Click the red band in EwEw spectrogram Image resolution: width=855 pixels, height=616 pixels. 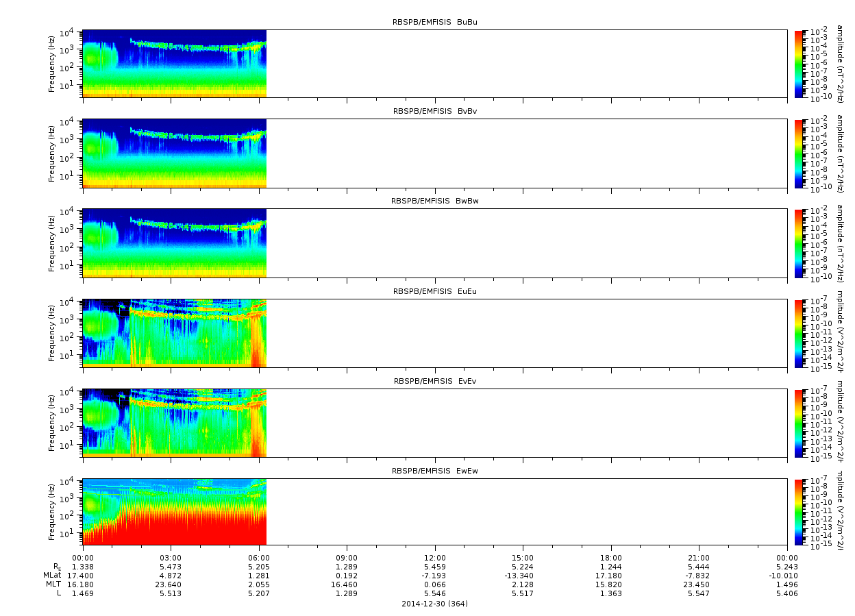click(x=192, y=528)
